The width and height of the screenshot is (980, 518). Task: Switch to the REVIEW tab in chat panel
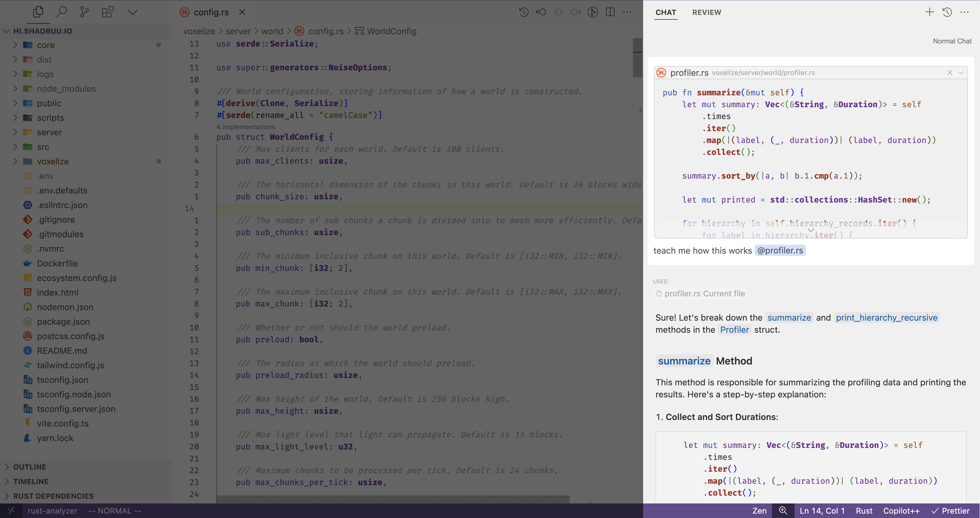click(x=707, y=12)
